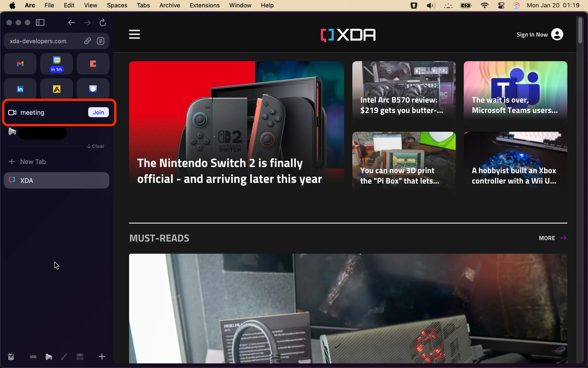Open the Extensions menu

pyautogui.click(x=205, y=5)
